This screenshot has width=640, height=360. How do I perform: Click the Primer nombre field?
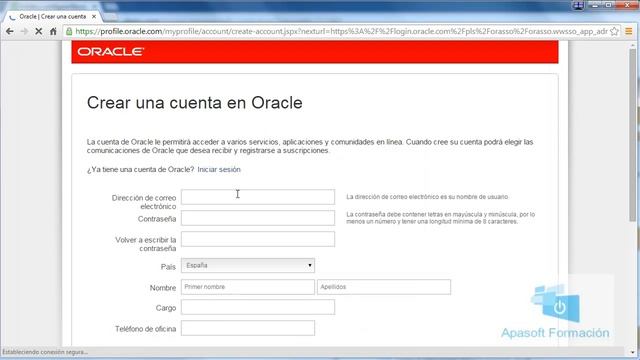point(248,287)
